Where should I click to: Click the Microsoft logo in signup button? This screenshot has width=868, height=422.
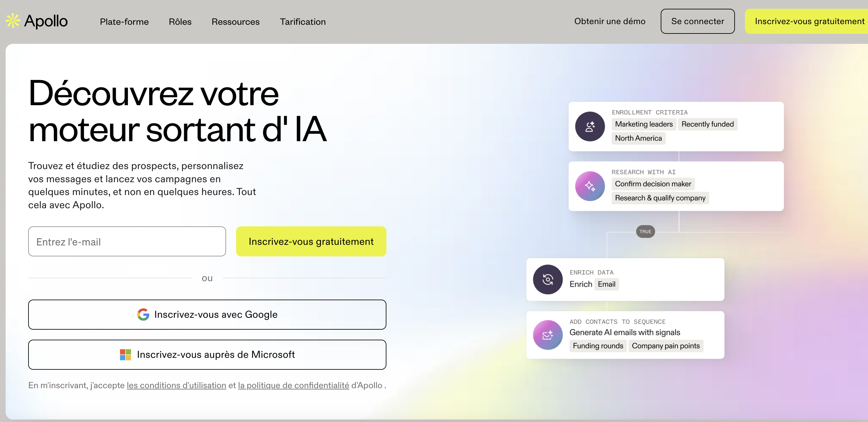pyautogui.click(x=125, y=355)
